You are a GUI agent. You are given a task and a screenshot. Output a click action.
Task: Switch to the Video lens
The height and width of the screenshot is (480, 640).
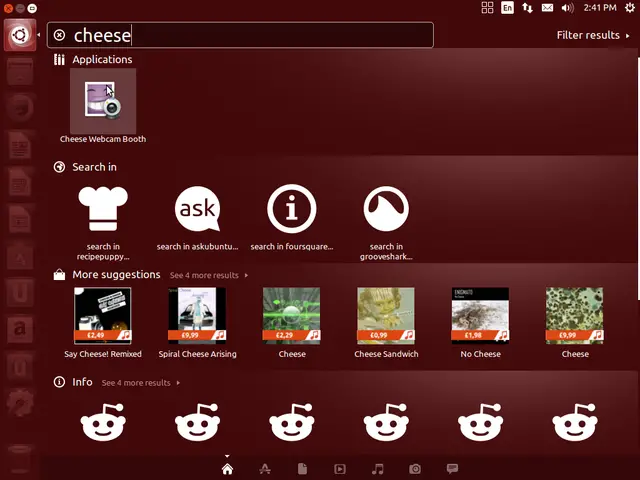pos(340,469)
